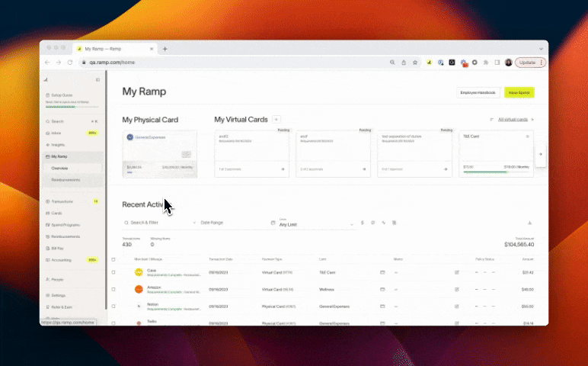This screenshot has width=588, height=366.
Task: Click the Amazon merchant logo
Action: click(139, 289)
